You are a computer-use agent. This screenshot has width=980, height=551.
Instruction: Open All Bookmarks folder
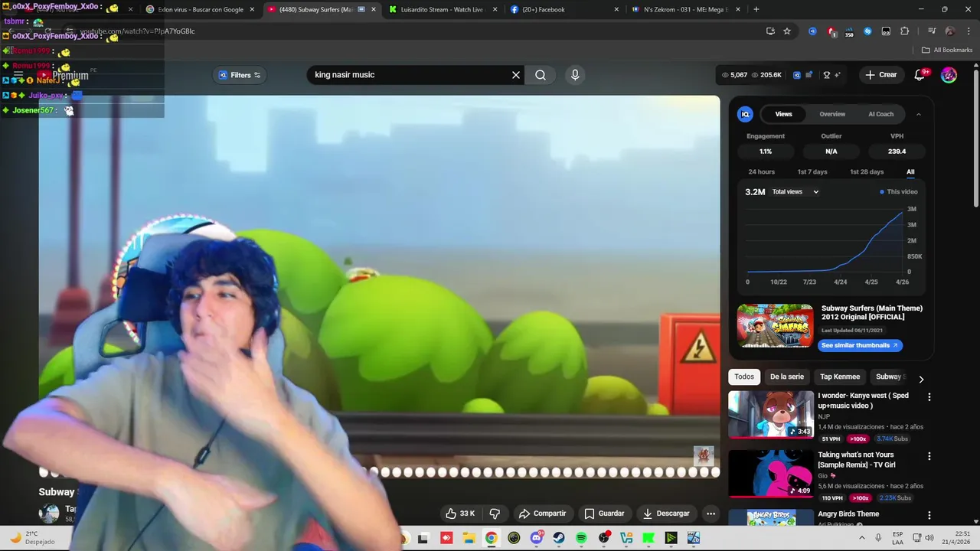pyautogui.click(x=946, y=50)
